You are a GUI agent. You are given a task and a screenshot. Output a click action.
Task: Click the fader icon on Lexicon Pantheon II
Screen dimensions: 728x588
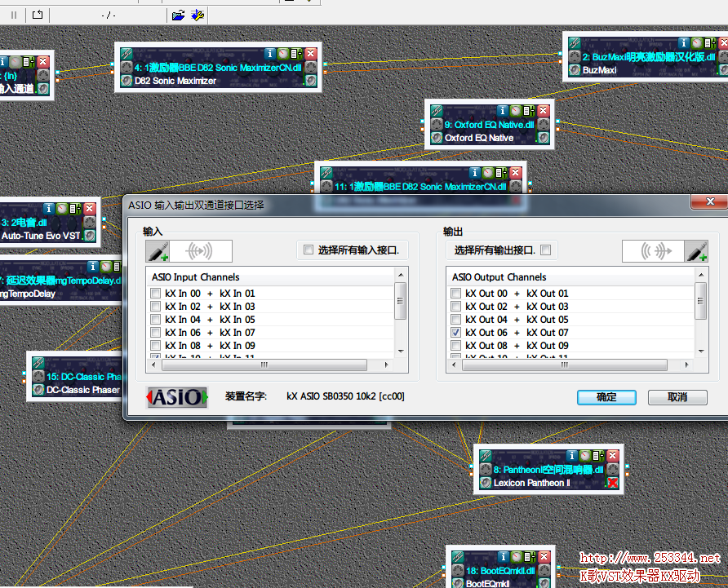pyautogui.click(x=598, y=456)
